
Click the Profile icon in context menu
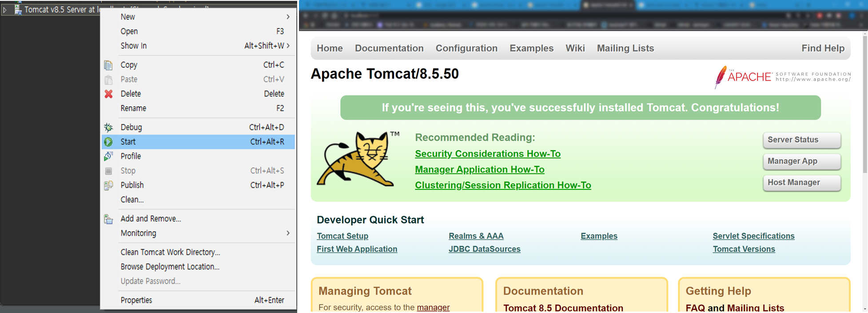pos(108,156)
